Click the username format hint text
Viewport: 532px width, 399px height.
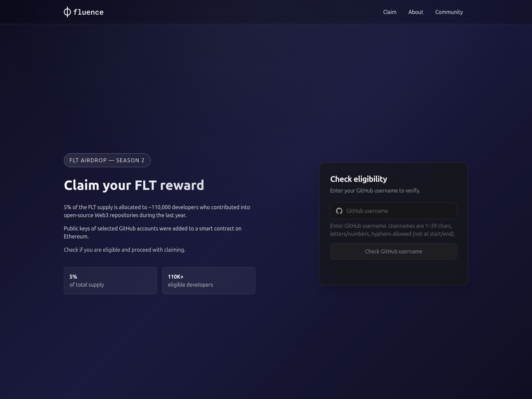pyautogui.click(x=392, y=229)
